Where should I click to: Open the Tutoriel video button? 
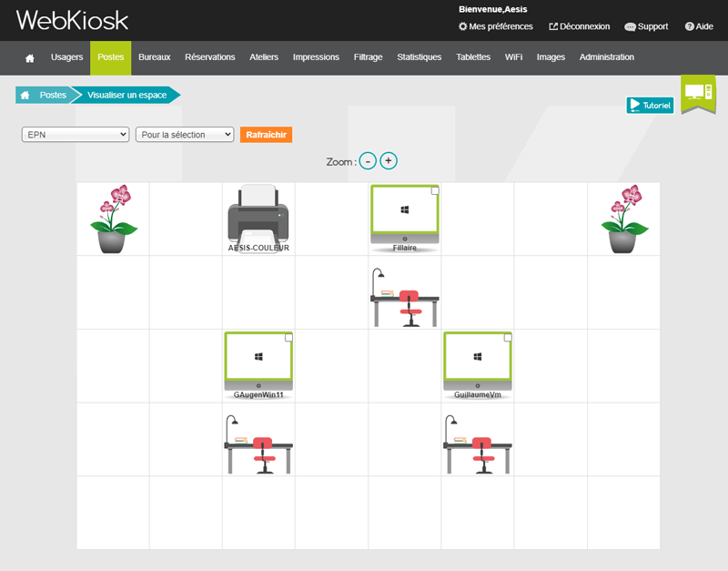tap(650, 106)
